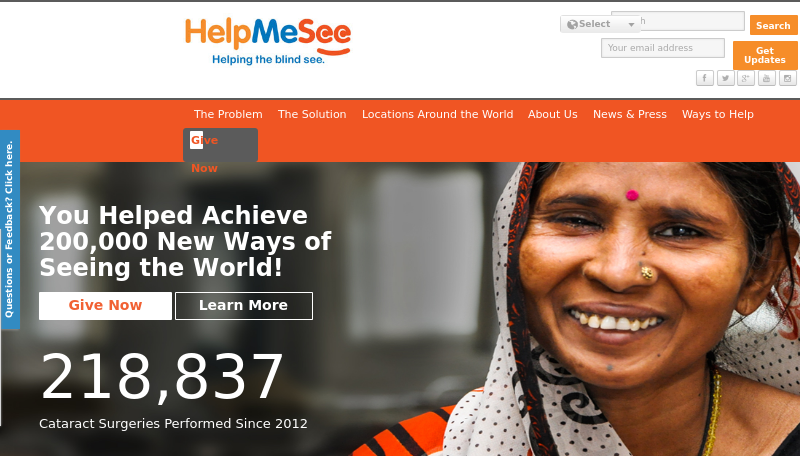Image resolution: width=800 pixels, height=456 pixels.
Task: Expand the Select language dropdown
Action: pyautogui.click(x=600, y=24)
